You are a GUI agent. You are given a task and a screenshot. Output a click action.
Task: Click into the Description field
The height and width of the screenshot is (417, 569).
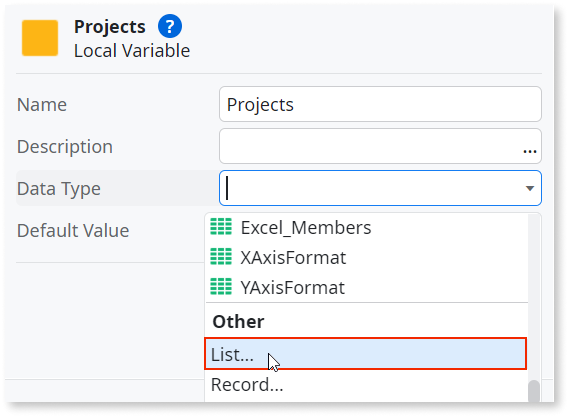[380, 146]
